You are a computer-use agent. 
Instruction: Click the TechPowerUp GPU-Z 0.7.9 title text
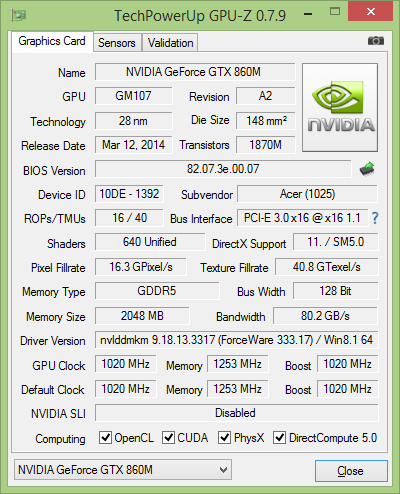point(200,15)
